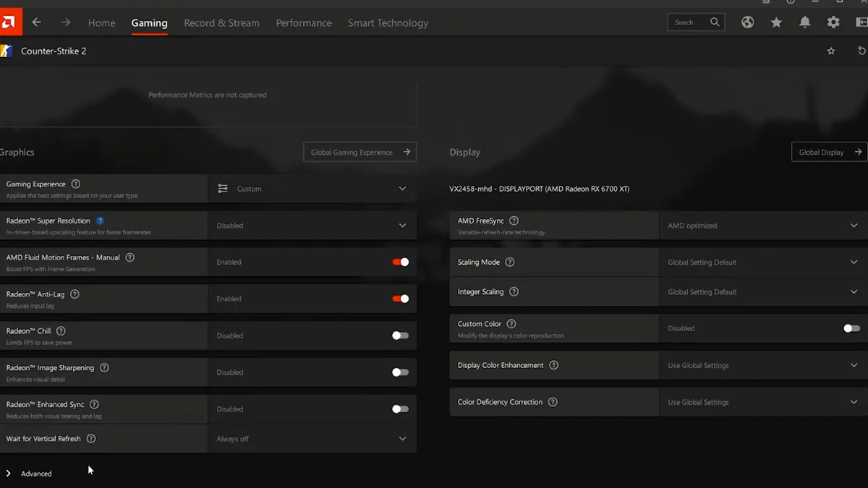Viewport: 868px width, 488px height.
Task: Open help for Radeon Super Resolution
Action: tap(101, 221)
